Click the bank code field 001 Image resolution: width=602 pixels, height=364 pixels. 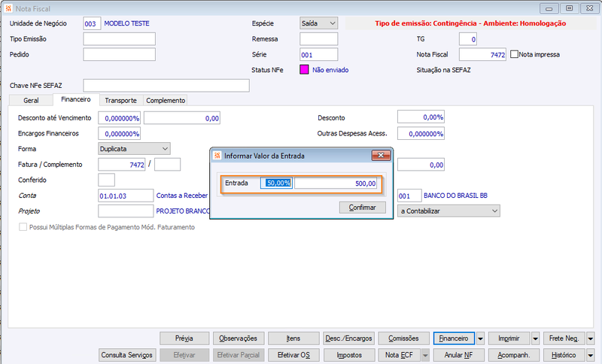tap(409, 196)
